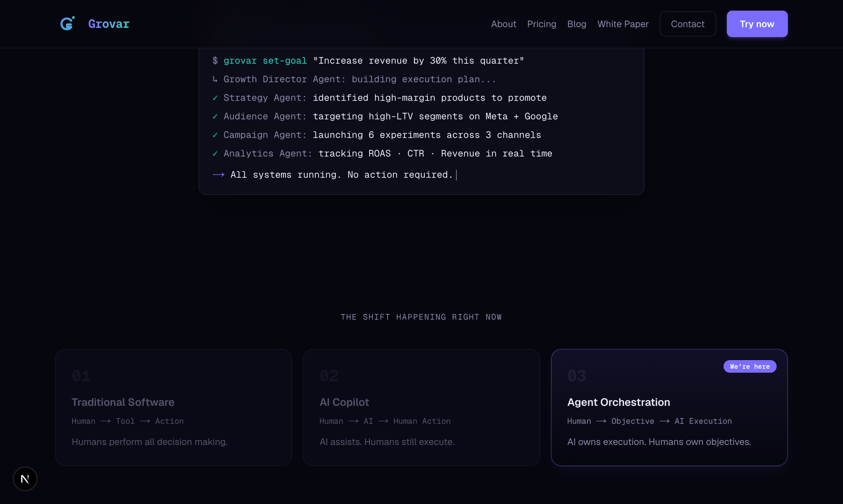Screen dimensions: 843x504
Task: Select the AI Copilot card title
Action: [x=344, y=402]
